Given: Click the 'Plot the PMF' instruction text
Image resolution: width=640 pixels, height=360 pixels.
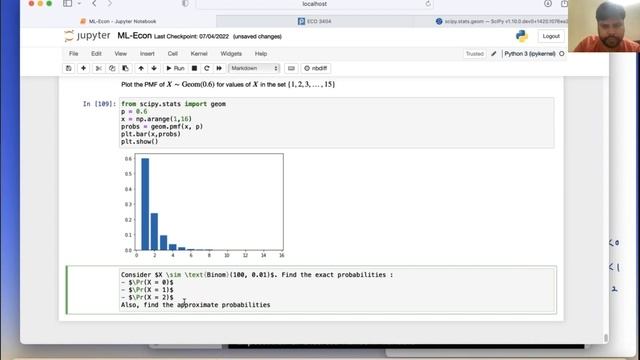Looking at the screenshot, I should coord(228,84).
